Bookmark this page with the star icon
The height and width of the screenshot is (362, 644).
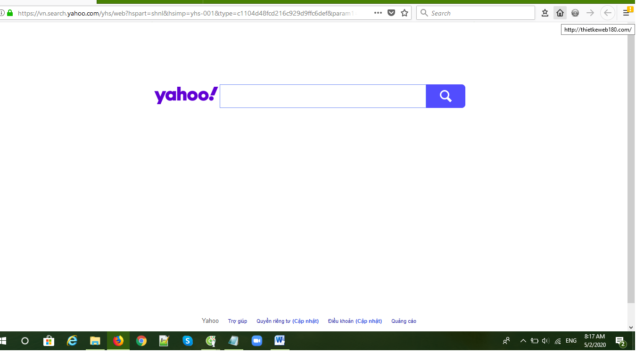[x=405, y=13]
